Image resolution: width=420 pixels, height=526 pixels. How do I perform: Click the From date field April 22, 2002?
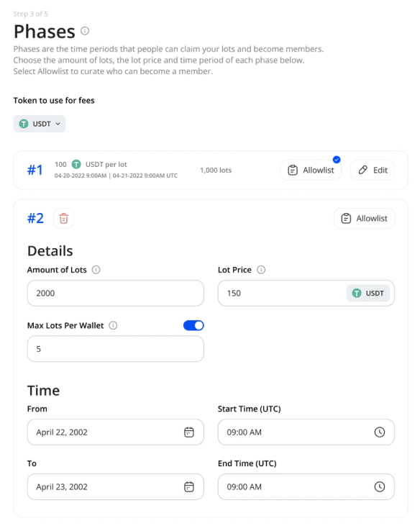[x=115, y=432]
